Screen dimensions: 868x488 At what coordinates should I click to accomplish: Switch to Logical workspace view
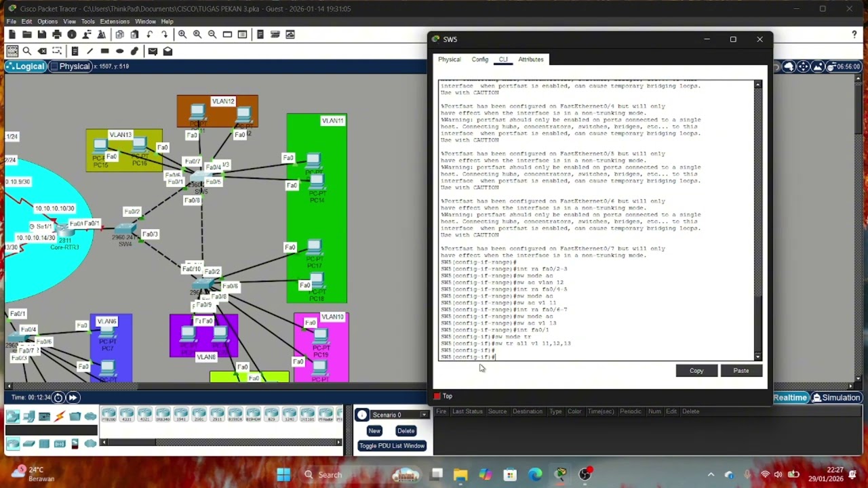pyautogui.click(x=26, y=66)
